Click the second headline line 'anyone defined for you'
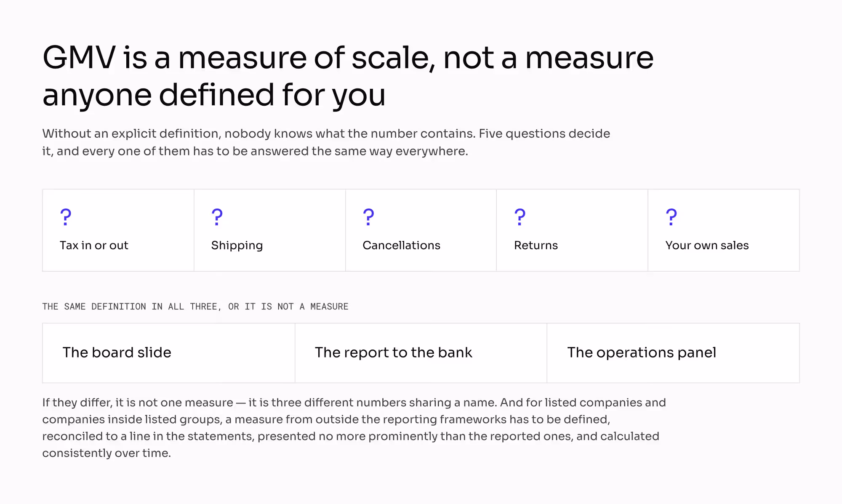The height and width of the screenshot is (504, 842). point(214,95)
